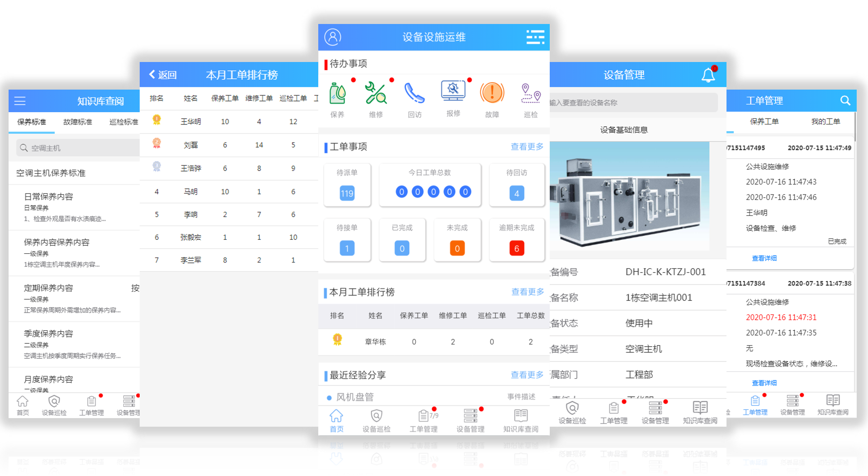Screen dimensions: 868x476
Task: Open 工单管理 in center screen bottom bar
Action: point(424,421)
